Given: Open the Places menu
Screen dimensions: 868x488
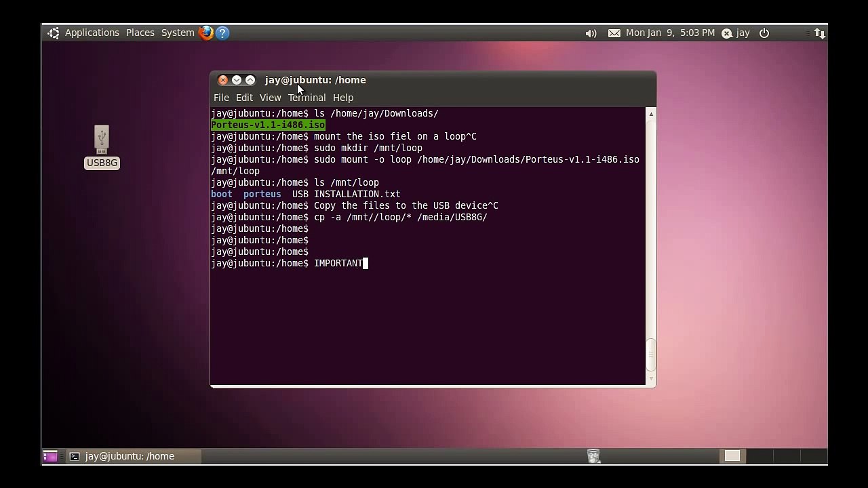Looking at the screenshot, I should (140, 33).
